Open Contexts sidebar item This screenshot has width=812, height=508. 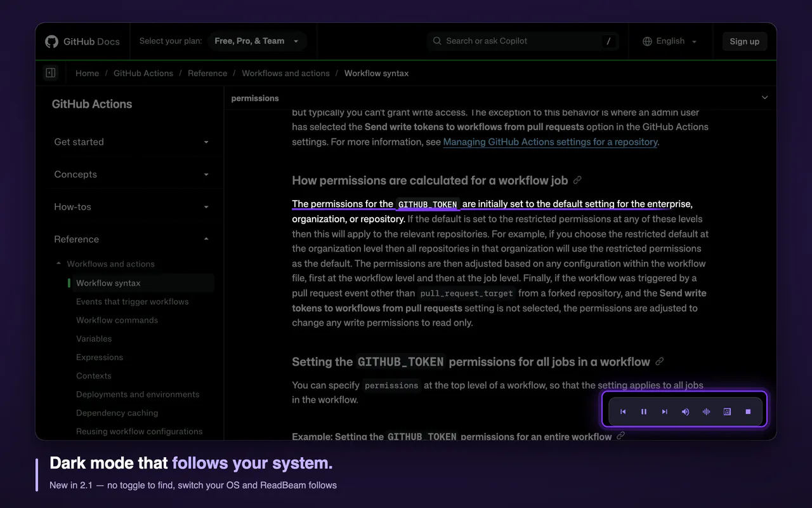94,375
